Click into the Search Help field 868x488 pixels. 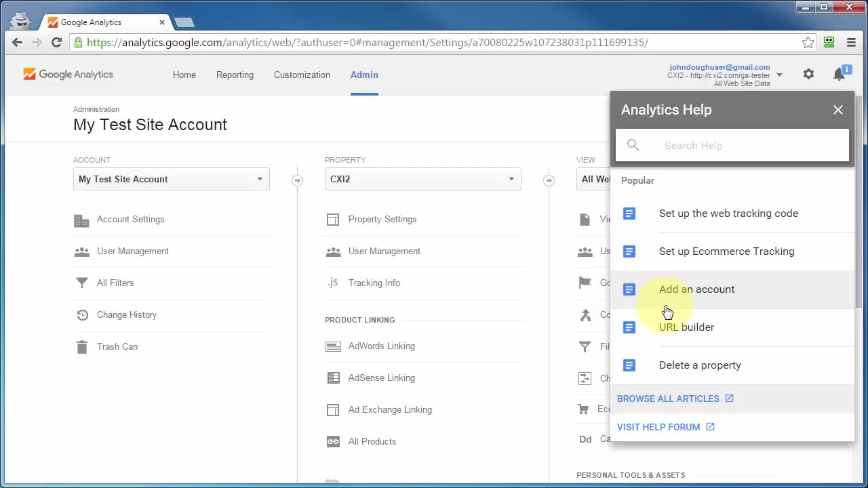pos(732,145)
